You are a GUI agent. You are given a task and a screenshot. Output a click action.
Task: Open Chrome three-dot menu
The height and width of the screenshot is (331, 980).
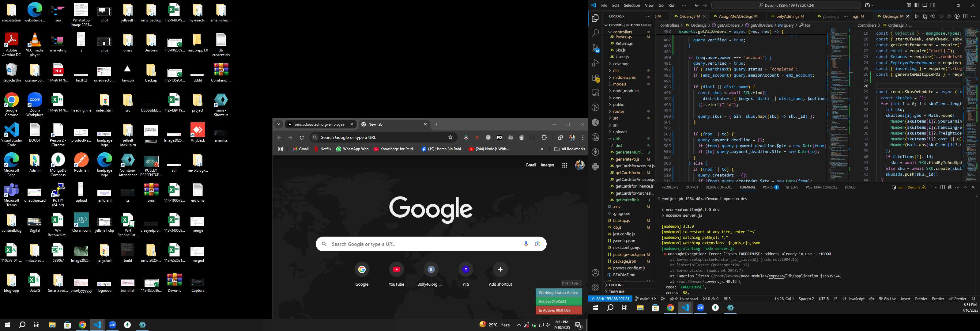(x=582, y=138)
